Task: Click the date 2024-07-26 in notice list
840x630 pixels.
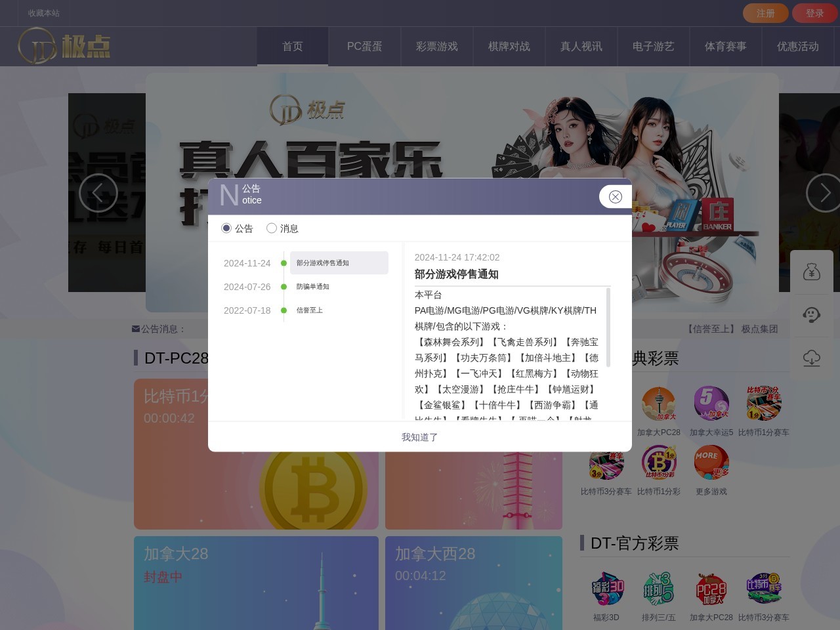Action: tap(247, 287)
